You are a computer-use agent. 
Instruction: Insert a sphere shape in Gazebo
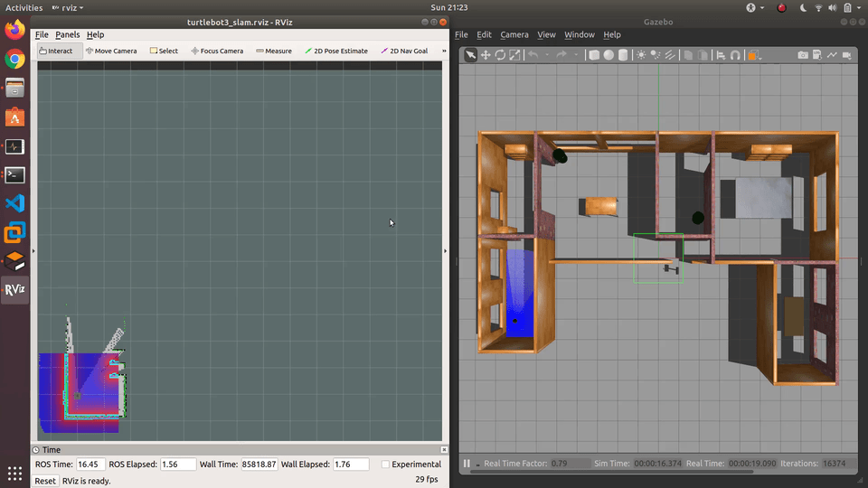tap(609, 55)
